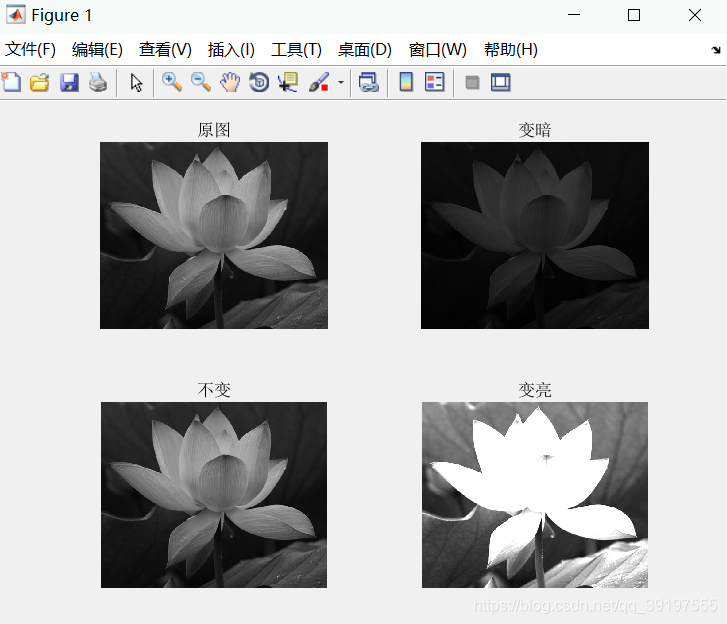Enable the Rotate 3D tool
Screen dimensions: 727x624
coord(259,83)
